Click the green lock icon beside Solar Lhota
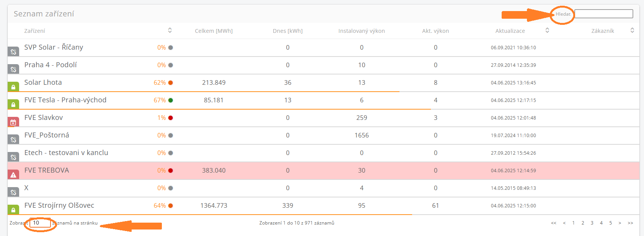Image resolution: width=644 pixels, height=236 pixels. point(13,87)
